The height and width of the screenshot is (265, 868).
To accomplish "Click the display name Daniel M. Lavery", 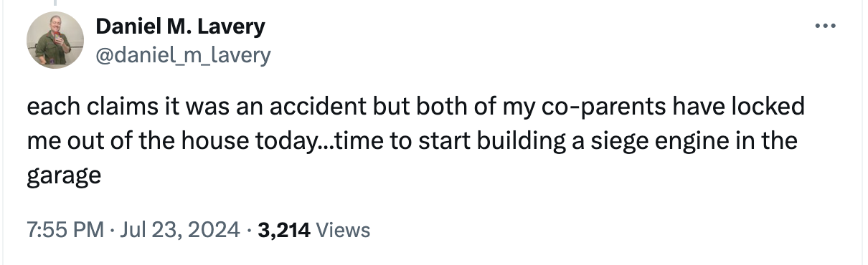I will click(x=180, y=27).
